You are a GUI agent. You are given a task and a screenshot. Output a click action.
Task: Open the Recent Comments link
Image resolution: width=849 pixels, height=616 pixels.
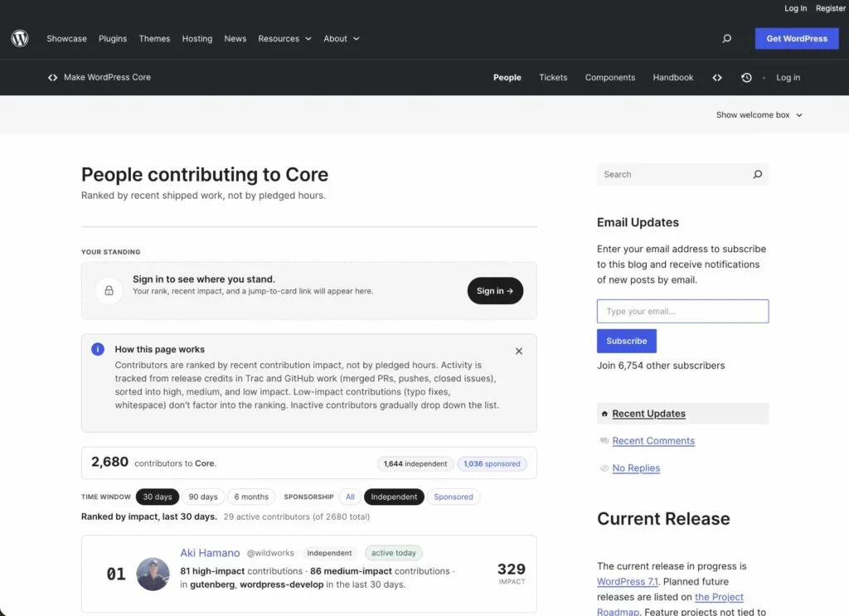[x=653, y=440]
